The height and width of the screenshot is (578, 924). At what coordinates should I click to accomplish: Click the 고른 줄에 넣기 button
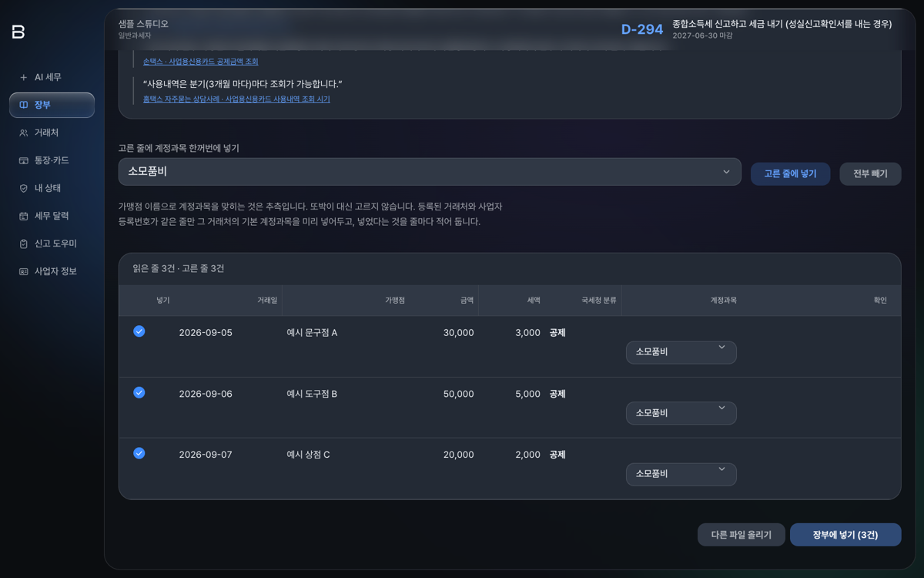790,173
